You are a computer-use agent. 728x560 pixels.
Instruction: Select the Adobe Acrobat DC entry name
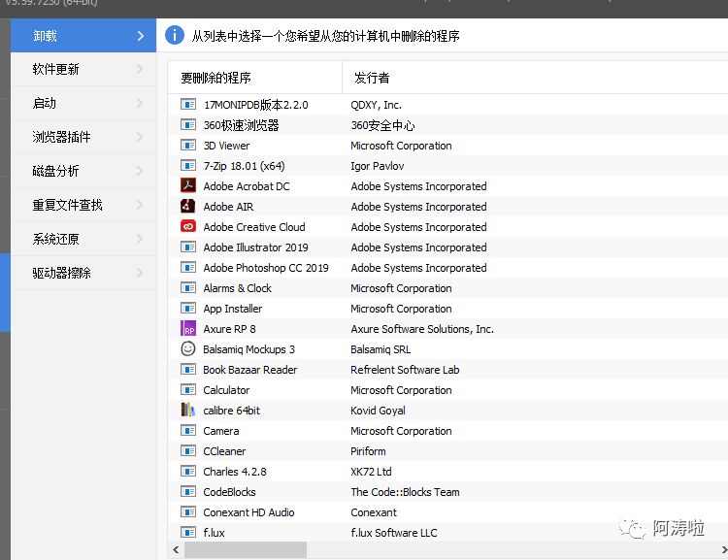(x=247, y=186)
